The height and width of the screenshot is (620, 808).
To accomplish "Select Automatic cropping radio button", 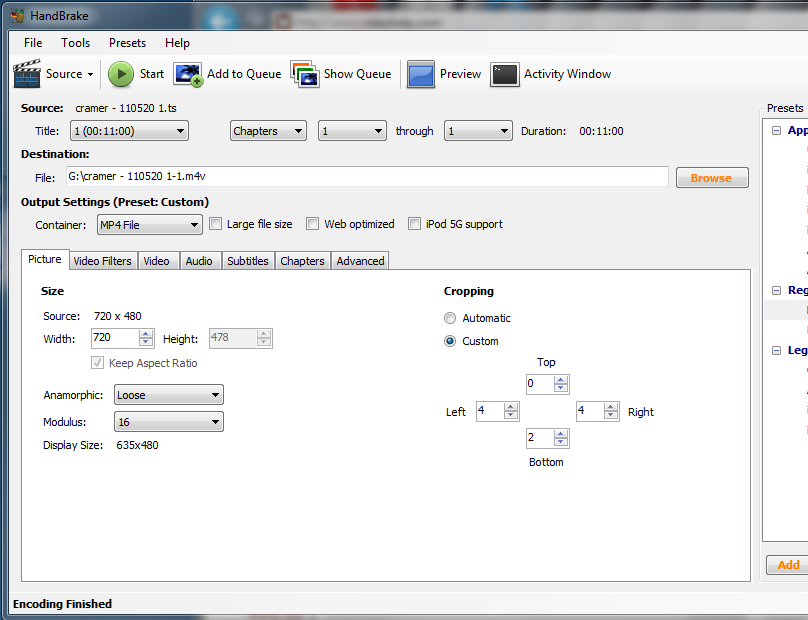I will tap(450, 318).
